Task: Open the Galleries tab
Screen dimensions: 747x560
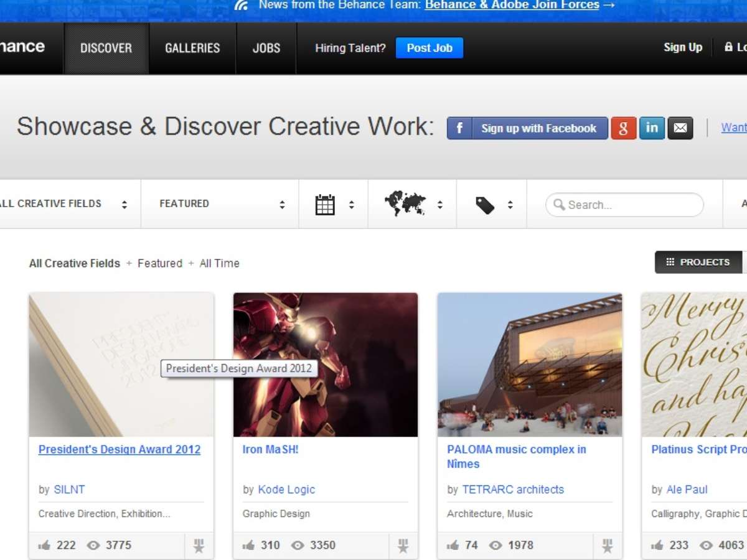Action: (192, 48)
